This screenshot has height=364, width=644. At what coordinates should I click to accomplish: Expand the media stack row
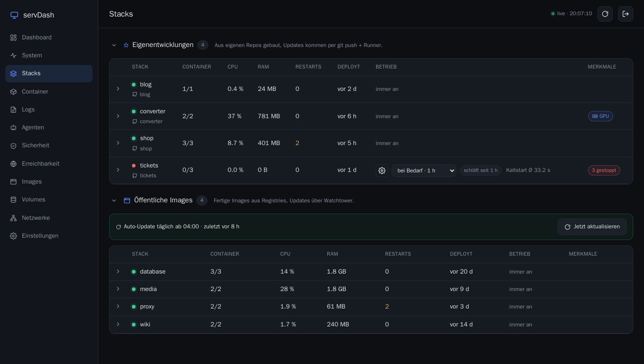click(118, 289)
